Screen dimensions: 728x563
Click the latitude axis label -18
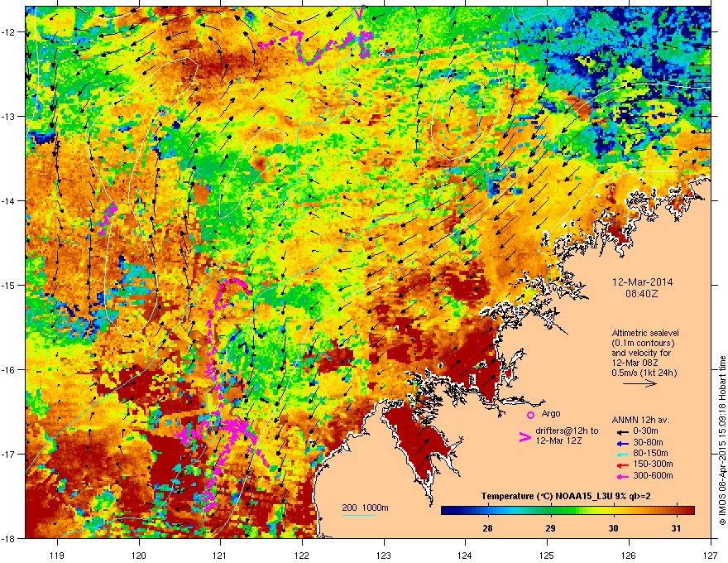point(8,538)
